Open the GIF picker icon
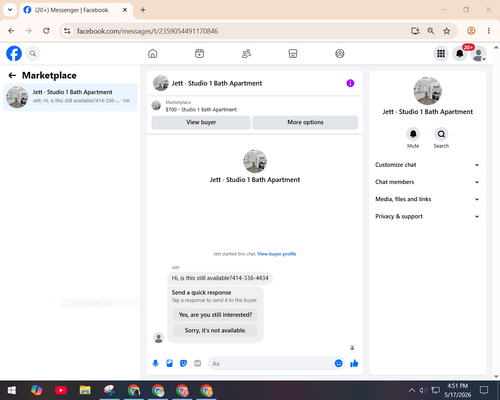Image resolution: width=500 pixels, height=400 pixels. (198, 363)
